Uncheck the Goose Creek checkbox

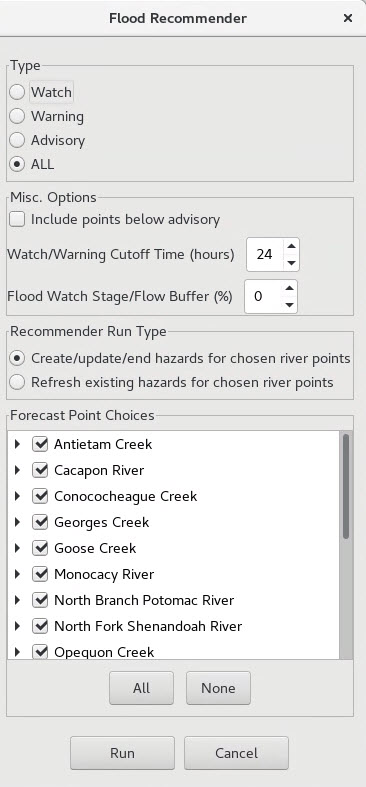(x=40, y=548)
